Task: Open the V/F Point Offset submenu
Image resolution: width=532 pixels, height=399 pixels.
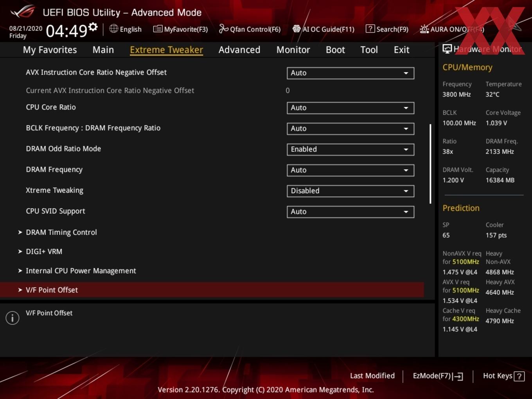Action: pyautogui.click(x=212, y=290)
